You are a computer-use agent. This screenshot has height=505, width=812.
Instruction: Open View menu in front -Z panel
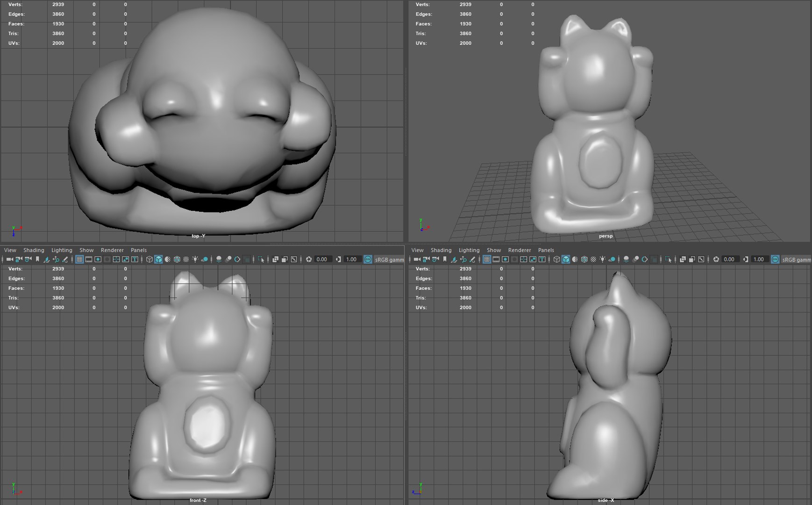point(10,250)
